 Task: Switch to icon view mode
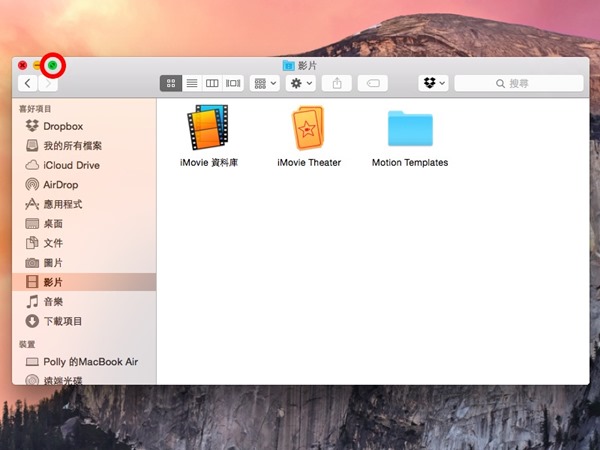[x=170, y=84]
